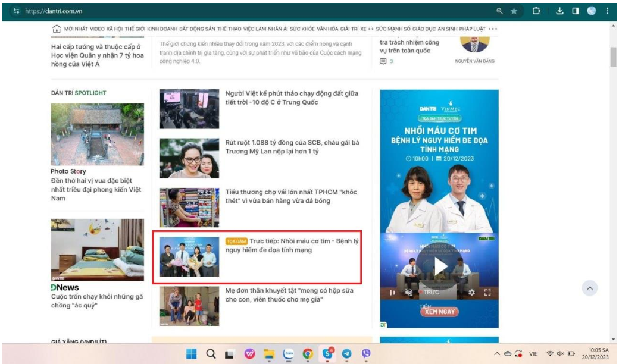Open Telegram from taskbar
The height and width of the screenshot is (364, 619).
point(346,354)
